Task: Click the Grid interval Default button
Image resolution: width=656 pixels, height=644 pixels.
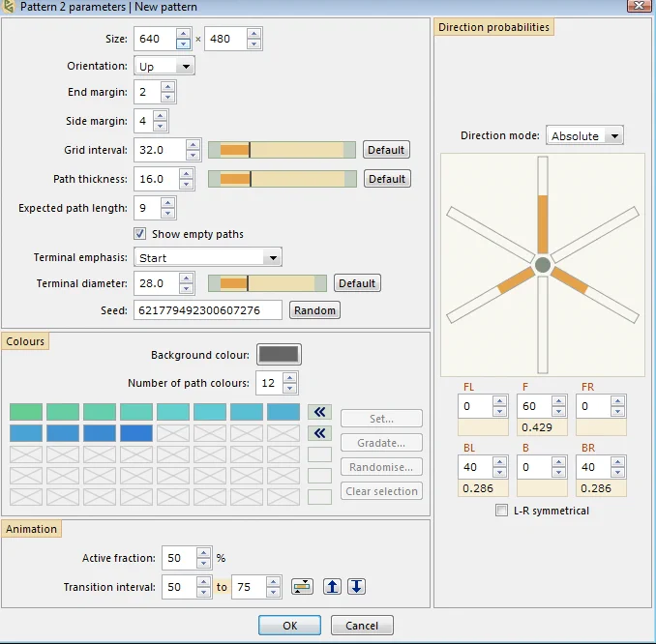Action: click(386, 150)
